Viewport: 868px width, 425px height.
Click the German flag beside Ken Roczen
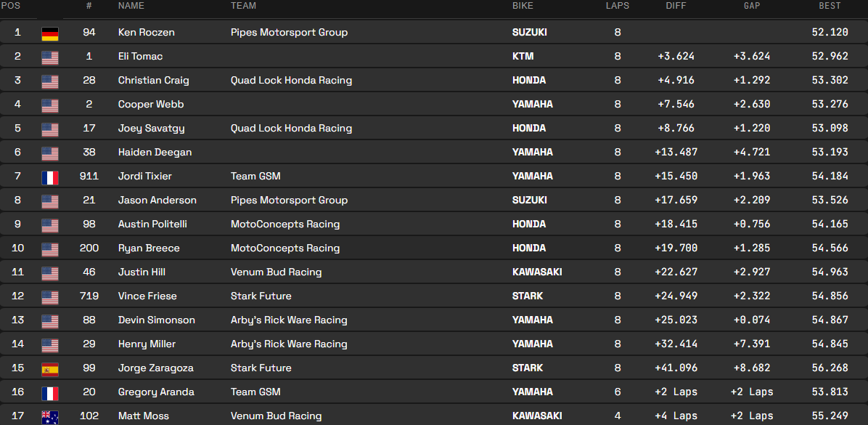49,33
